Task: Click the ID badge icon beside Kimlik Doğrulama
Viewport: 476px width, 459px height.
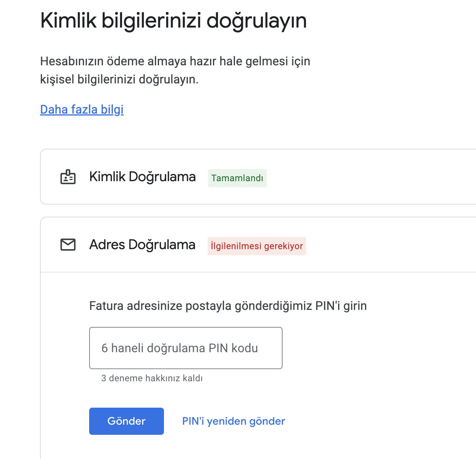Action: 68,177
